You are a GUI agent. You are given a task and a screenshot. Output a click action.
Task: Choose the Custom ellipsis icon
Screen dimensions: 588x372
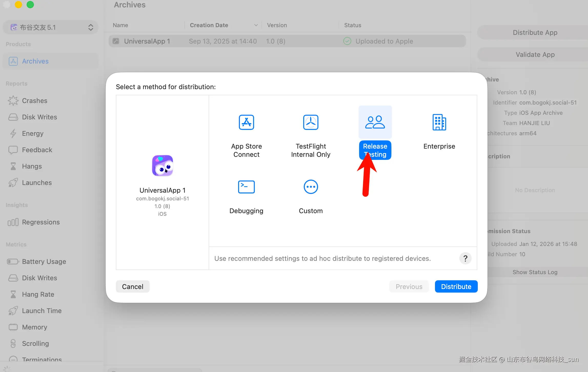[x=311, y=187]
